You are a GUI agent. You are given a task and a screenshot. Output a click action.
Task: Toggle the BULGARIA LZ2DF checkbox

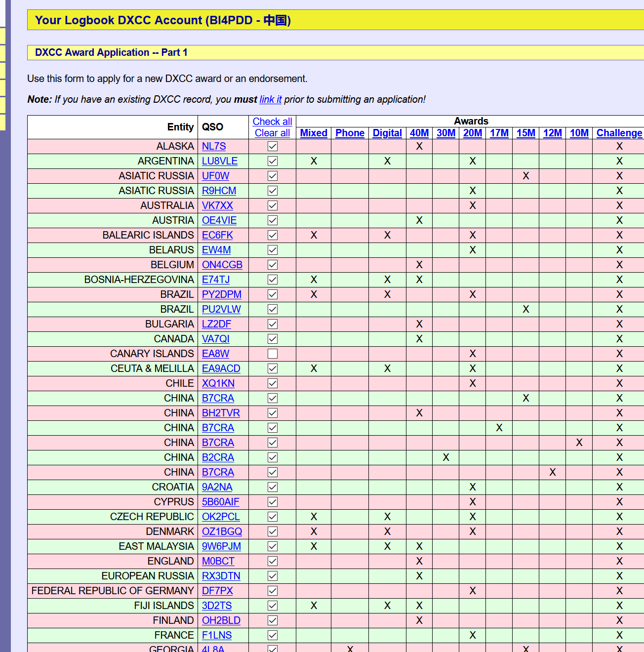tap(273, 324)
